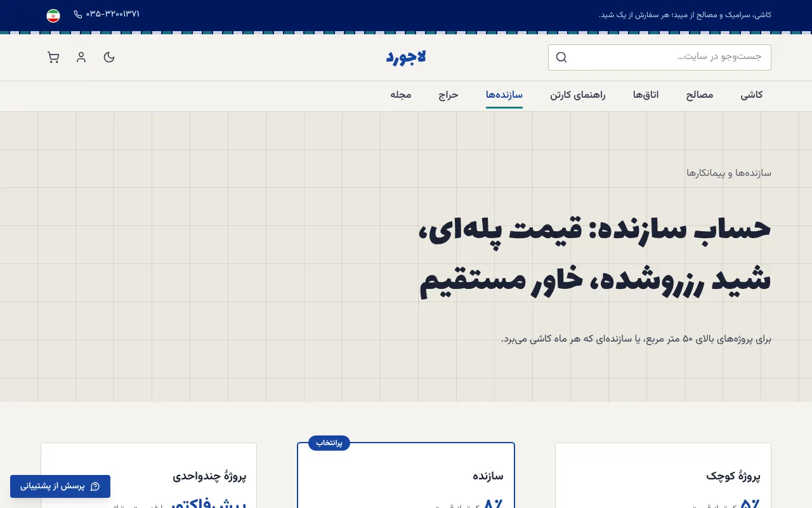The image size is (812, 508).
Task: Toggle dark mode moon icon
Action: pyautogui.click(x=109, y=57)
